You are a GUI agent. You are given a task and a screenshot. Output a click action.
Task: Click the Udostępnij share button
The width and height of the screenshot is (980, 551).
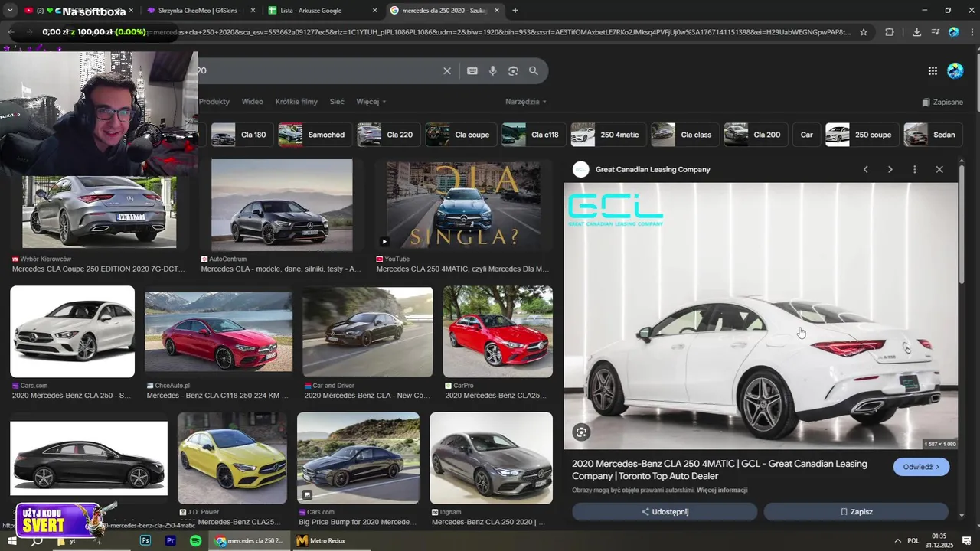pos(665,511)
